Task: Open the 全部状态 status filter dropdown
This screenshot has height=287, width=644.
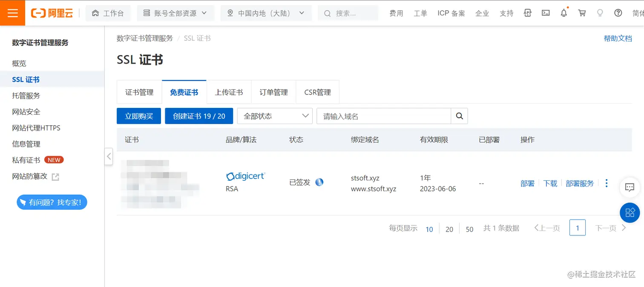Action: click(x=275, y=116)
